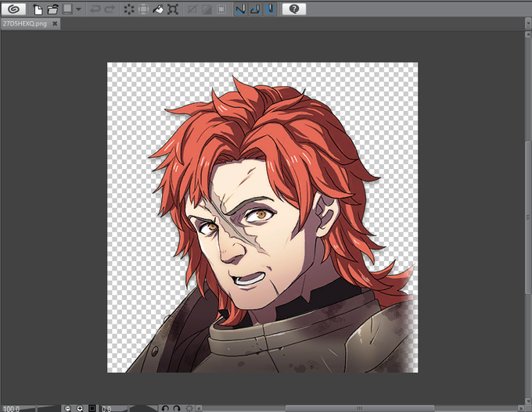Zoom in using the plus magnifier

coord(80,408)
